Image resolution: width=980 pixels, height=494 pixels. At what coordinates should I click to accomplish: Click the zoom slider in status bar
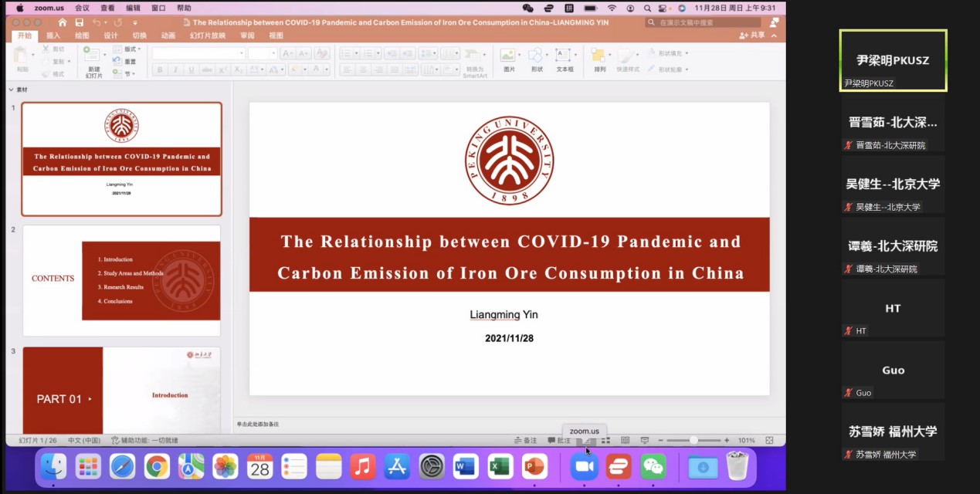coord(693,441)
